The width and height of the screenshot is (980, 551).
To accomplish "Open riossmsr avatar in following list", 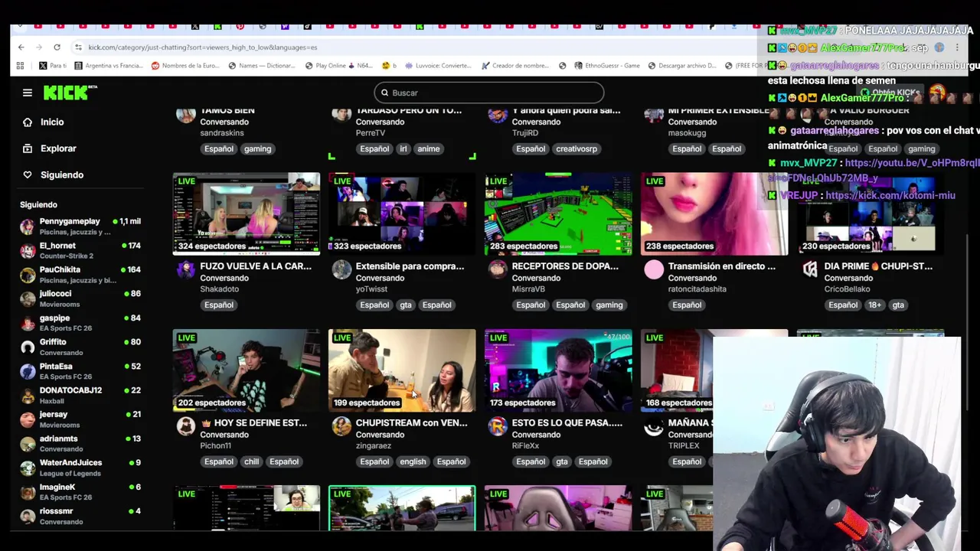I will pyautogui.click(x=28, y=516).
